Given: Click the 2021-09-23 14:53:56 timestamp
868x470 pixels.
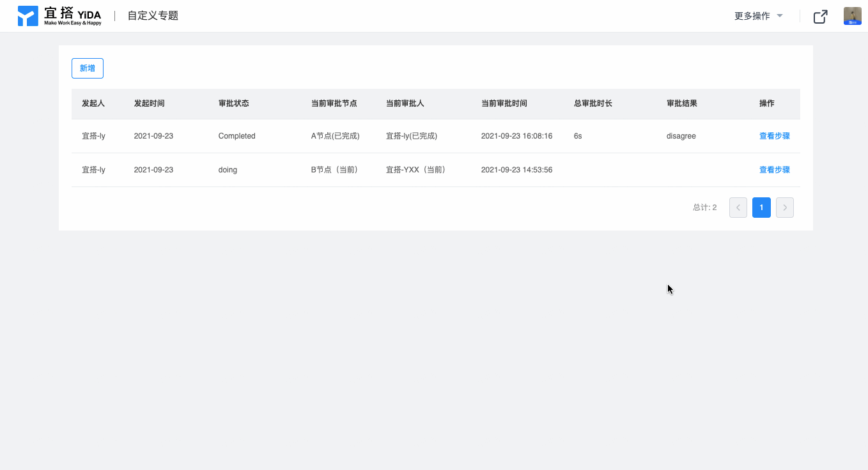Looking at the screenshot, I should click(516, 170).
